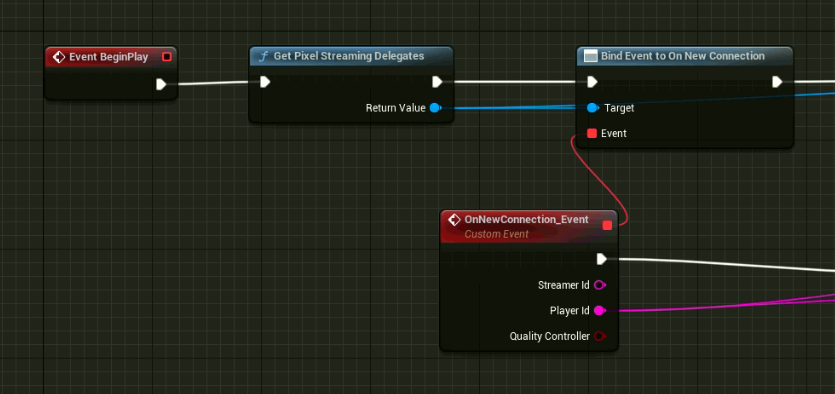Click OnNewConnection_Event exec output pin
The image size is (835, 394).
tap(602, 259)
